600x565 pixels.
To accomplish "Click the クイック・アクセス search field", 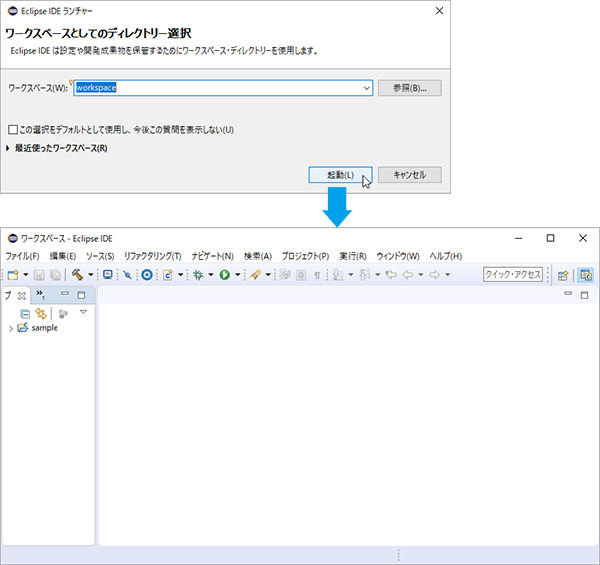I will [x=513, y=274].
